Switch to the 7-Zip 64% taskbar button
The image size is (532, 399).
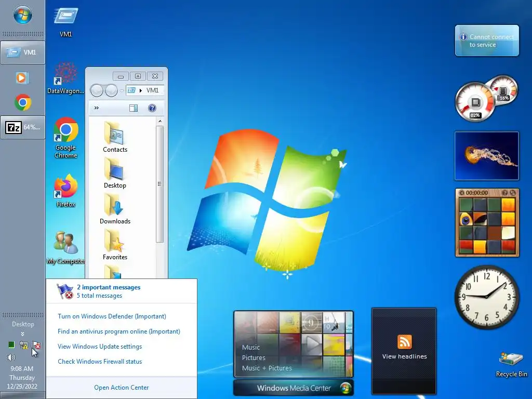[x=22, y=127]
